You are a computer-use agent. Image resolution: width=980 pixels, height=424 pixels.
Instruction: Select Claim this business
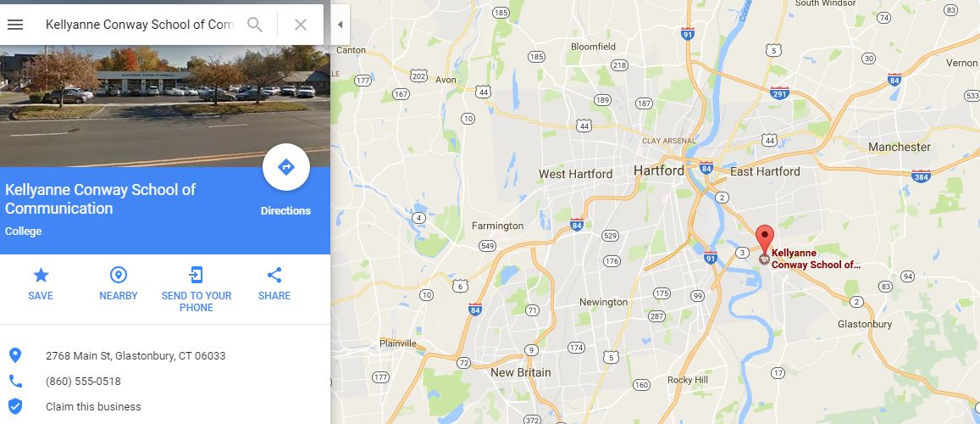93,406
